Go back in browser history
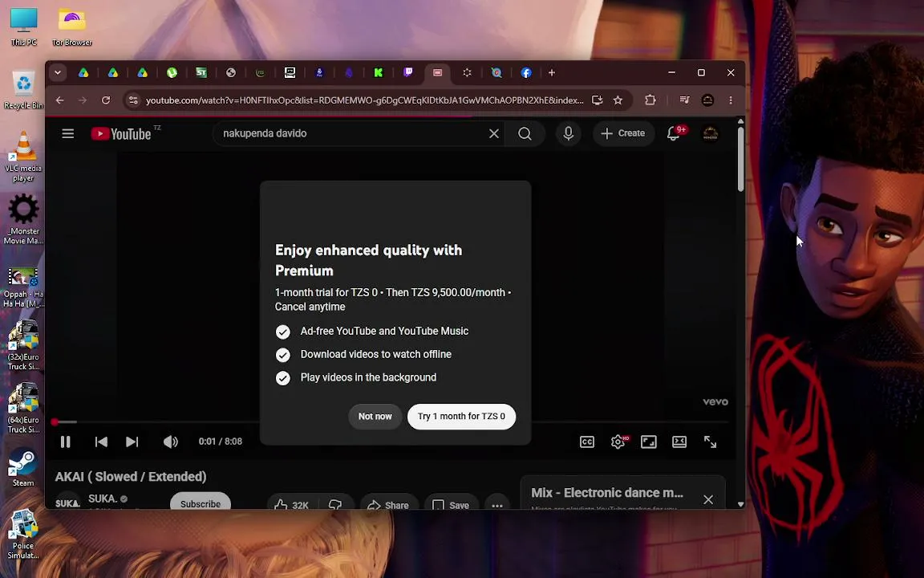 tap(59, 100)
